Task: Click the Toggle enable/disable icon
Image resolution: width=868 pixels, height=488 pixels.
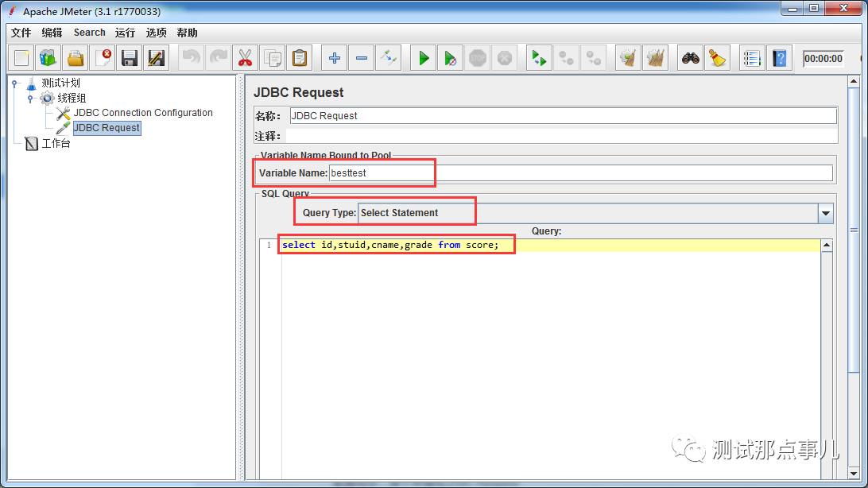Action: [x=389, y=57]
